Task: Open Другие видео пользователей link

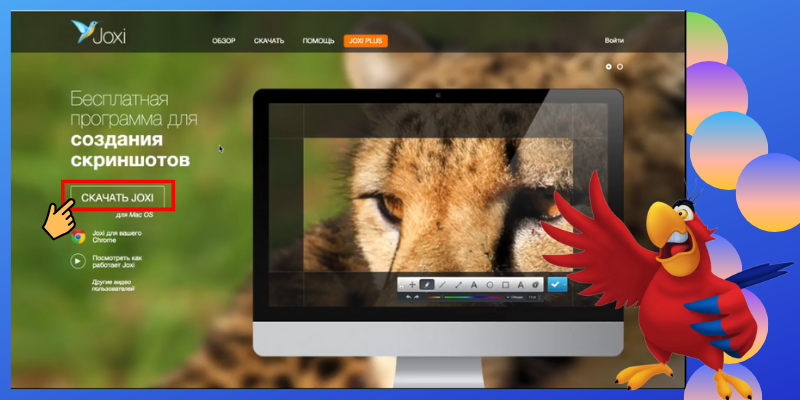Action: pos(113,285)
